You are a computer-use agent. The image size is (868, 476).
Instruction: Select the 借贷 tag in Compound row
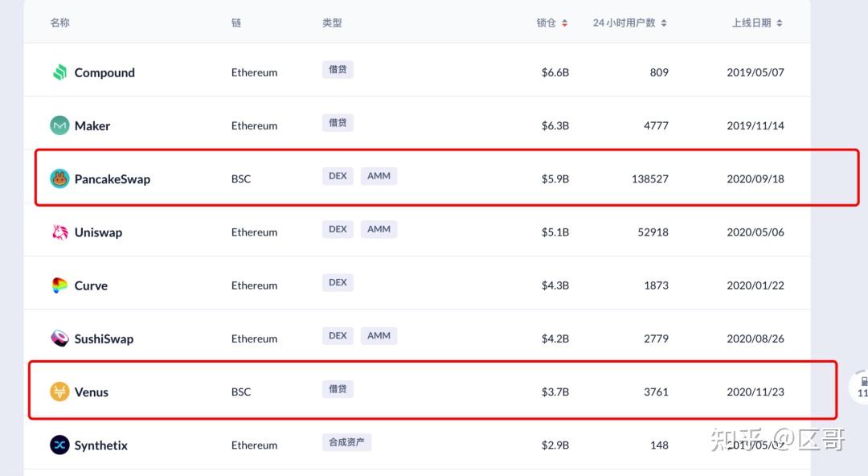(338, 70)
